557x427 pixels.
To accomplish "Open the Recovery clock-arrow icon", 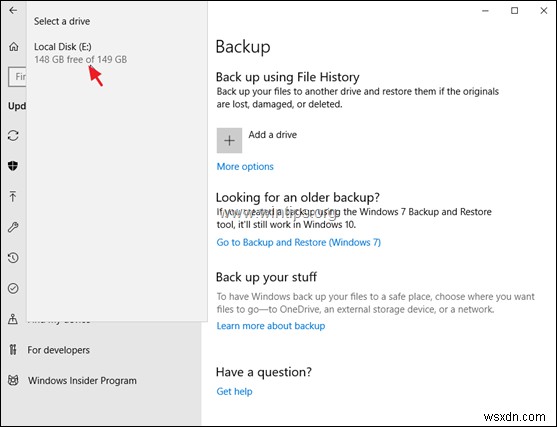I will pyautogui.click(x=13, y=258).
